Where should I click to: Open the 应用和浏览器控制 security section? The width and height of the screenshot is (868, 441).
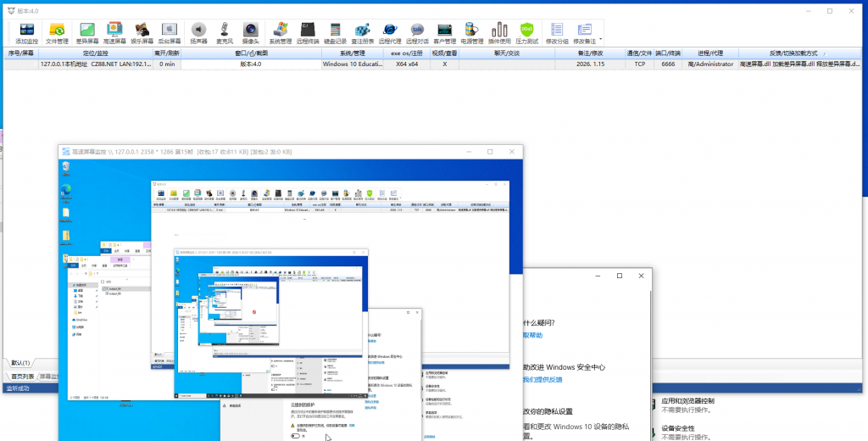click(x=687, y=400)
